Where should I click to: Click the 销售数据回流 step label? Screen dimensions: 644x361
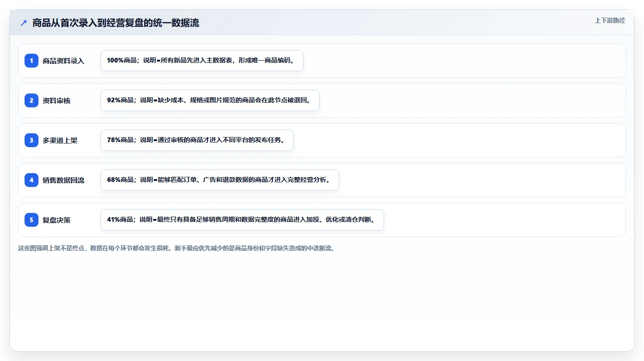click(63, 180)
